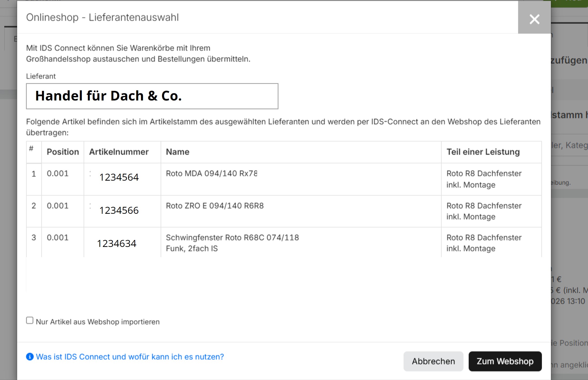Click the 'Schwingfenster Roto R68C 074/118' row name
588x380 pixels.
[x=232, y=238]
